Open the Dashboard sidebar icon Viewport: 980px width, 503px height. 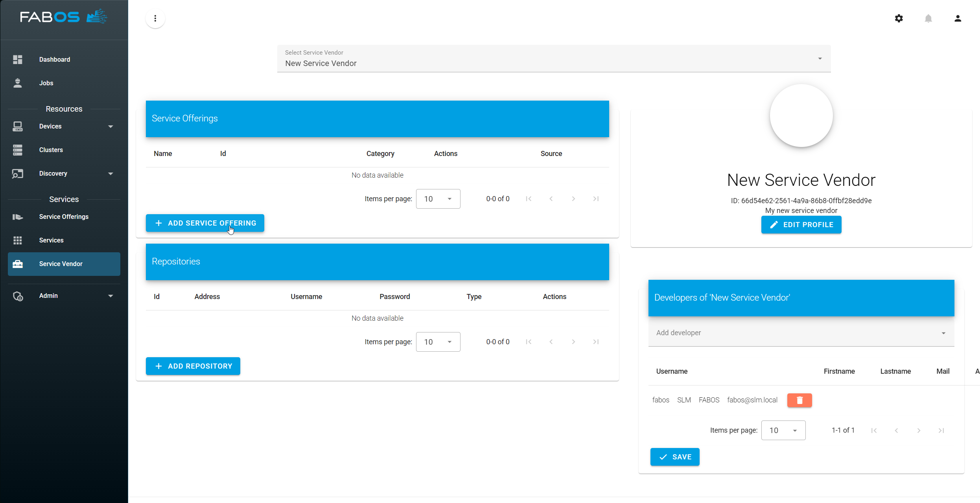pyautogui.click(x=18, y=59)
